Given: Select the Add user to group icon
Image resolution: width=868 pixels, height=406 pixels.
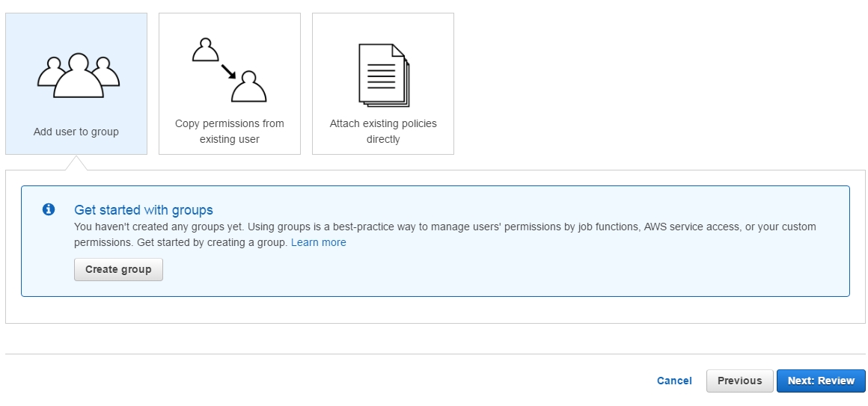Looking at the screenshot, I should 78,76.
